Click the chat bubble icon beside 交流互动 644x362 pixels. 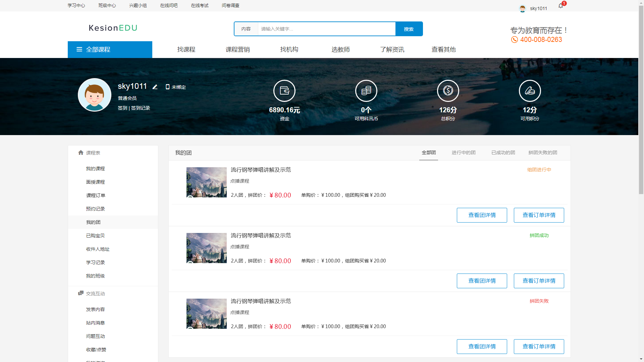click(80, 293)
